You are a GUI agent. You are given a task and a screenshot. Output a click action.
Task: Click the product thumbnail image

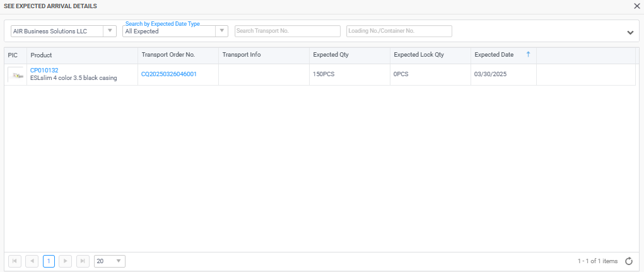click(x=16, y=74)
